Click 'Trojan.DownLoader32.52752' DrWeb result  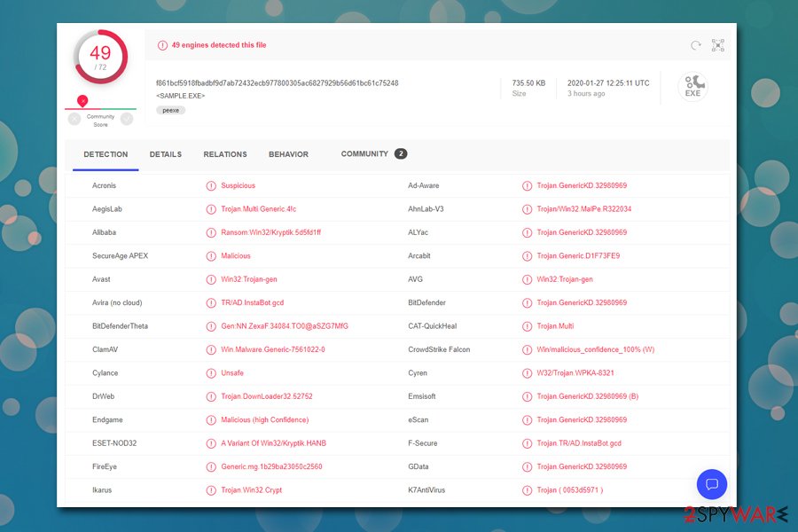(267, 396)
